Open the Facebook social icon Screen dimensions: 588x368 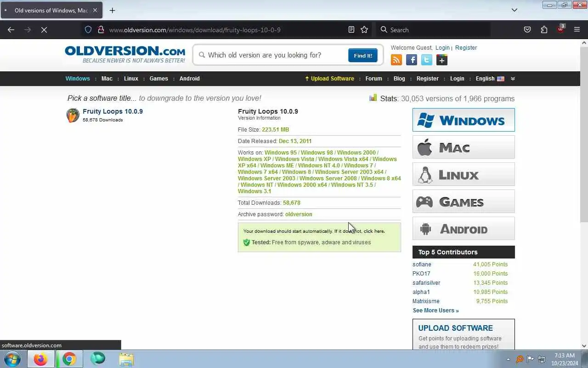pyautogui.click(x=412, y=60)
